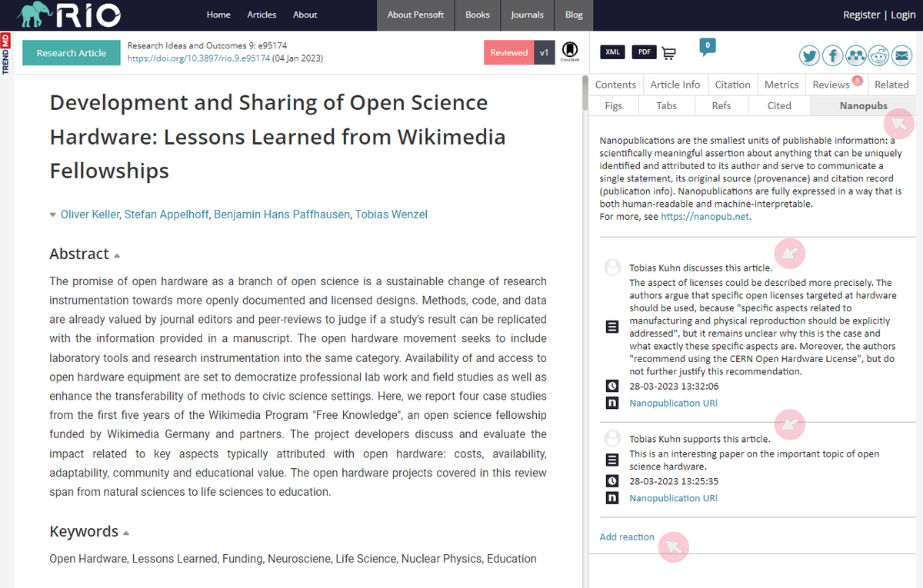Expand the author list arrow beside Oliver Keller

click(53, 214)
